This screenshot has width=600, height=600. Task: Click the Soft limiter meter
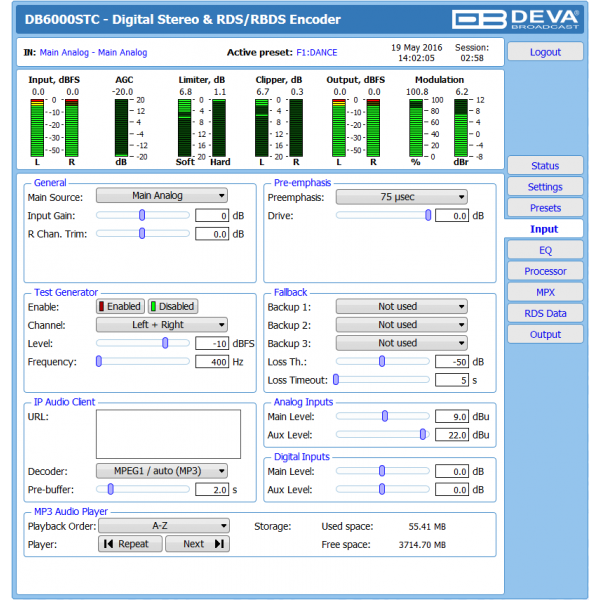pyautogui.click(x=184, y=128)
